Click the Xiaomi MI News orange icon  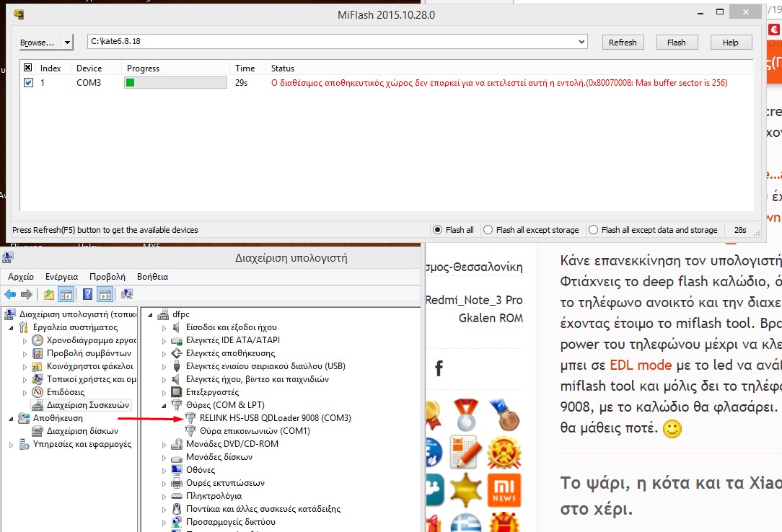coord(504,491)
